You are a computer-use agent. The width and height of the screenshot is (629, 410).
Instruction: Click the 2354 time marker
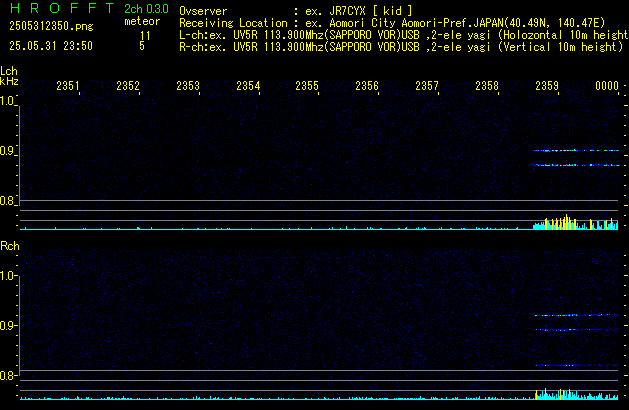pos(248,86)
